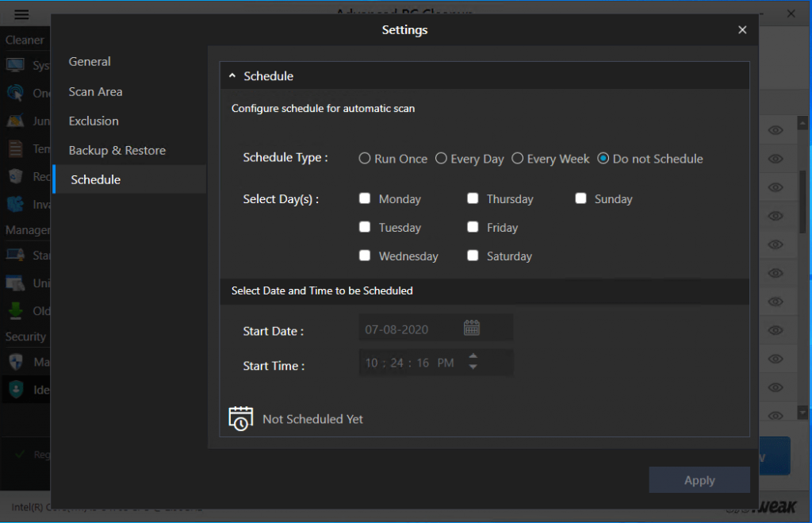Image resolution: width=812 pixels, height=523 pixels.
Task: Close the main application window
Action: (x=791, y=13)
